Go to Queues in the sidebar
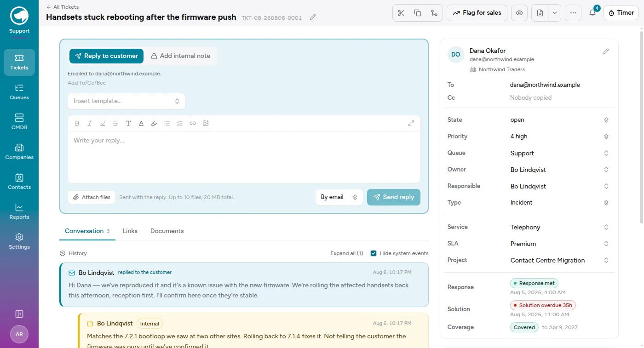Screen dimensions: 644x348 19,92
